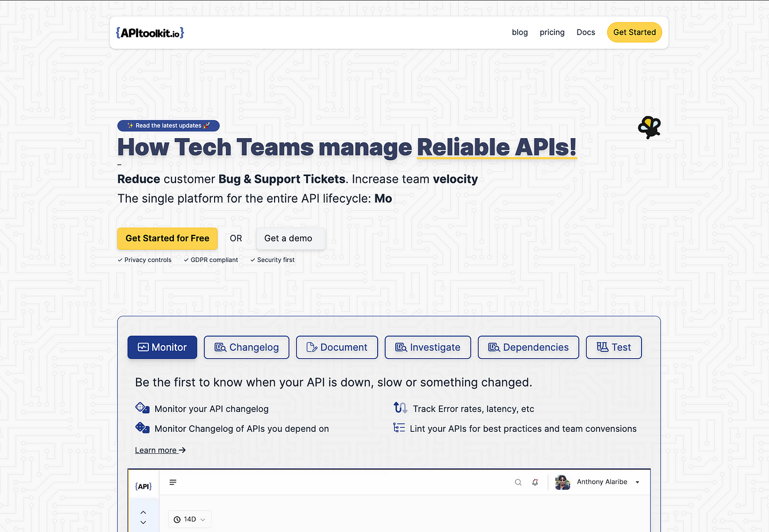Click the Get Started for Free button
The width and height of the screenshot is (769, 532).
167,238
